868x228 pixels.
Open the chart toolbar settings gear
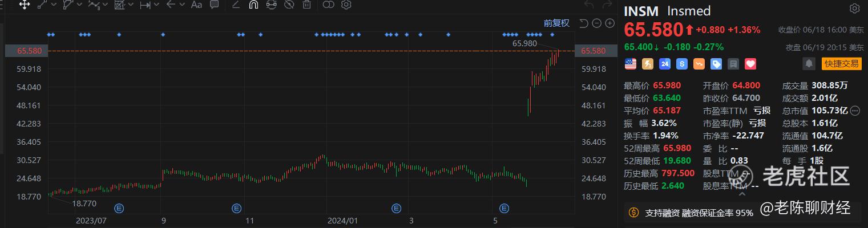tap(346, 5)
